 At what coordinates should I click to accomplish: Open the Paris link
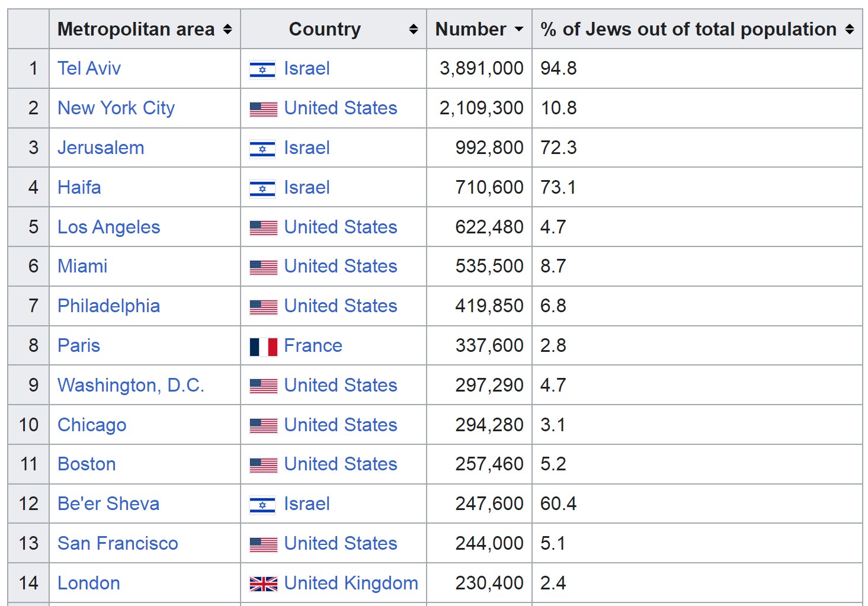click(x=79, y=345)
